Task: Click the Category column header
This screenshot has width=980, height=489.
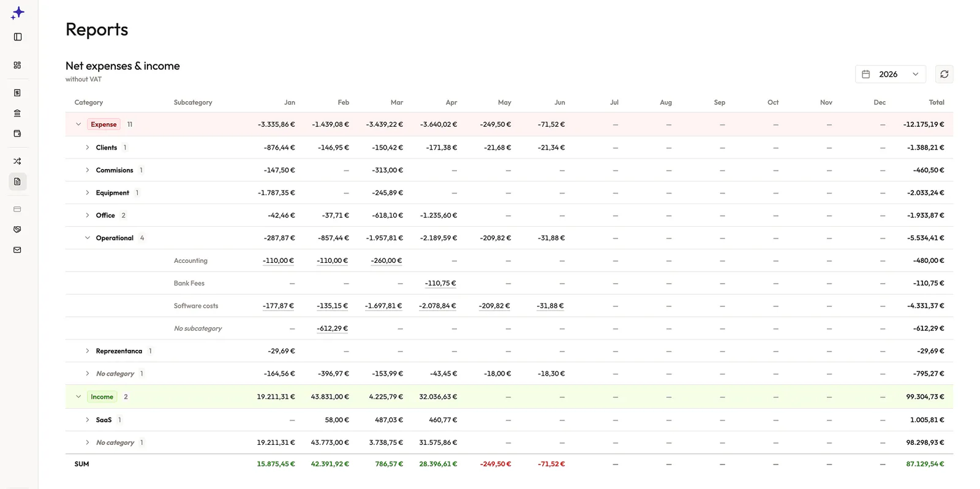Action: (89, 103)
